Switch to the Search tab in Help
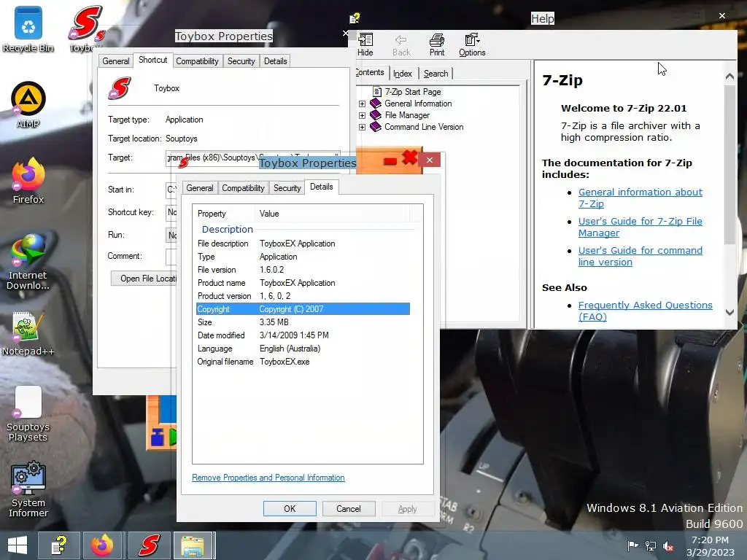747x560 pixels. coord(436,74)
